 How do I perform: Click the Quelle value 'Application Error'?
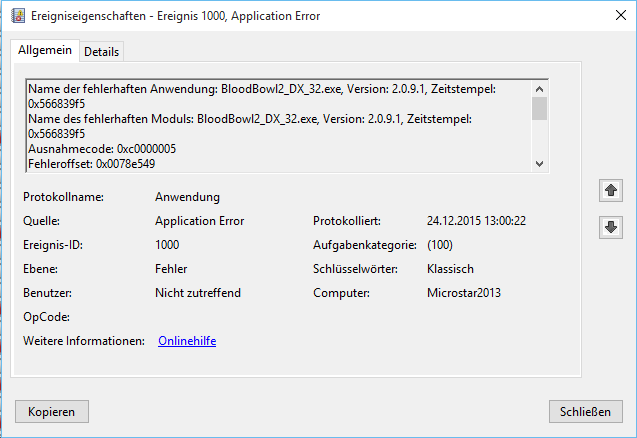pyautogui.click(x=199, y=221)
